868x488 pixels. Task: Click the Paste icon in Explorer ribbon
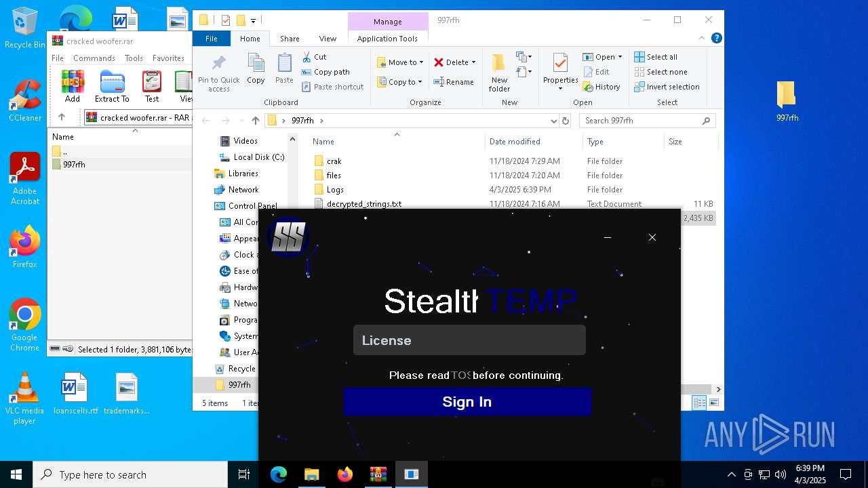coord(284,68)
